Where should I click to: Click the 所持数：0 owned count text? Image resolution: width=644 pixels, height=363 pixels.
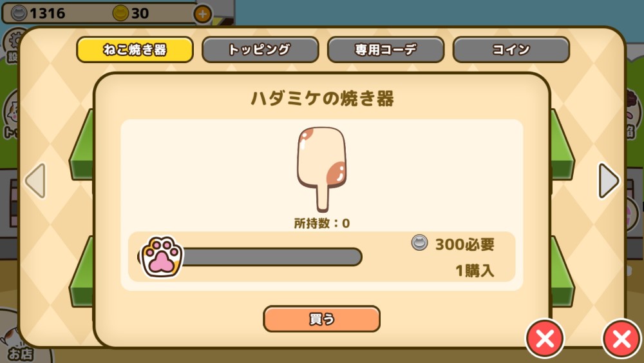(x=321, y=223)
